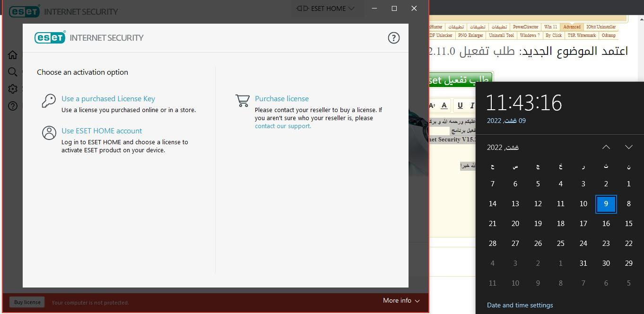Open the Purchase license option
This screenshot has width=644, height=314.
282,99
